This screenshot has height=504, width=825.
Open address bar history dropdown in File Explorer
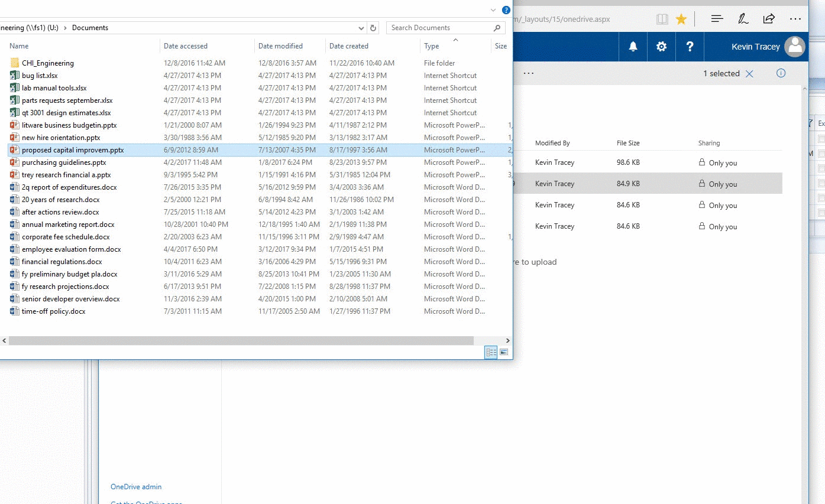(361, 28)
